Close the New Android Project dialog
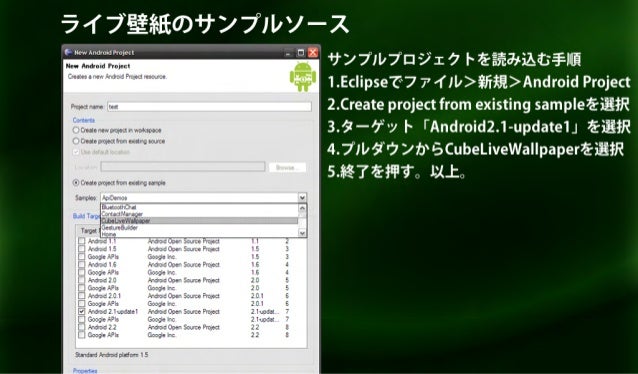The height and width of the screenshot is (374, 638). (312, 52)
